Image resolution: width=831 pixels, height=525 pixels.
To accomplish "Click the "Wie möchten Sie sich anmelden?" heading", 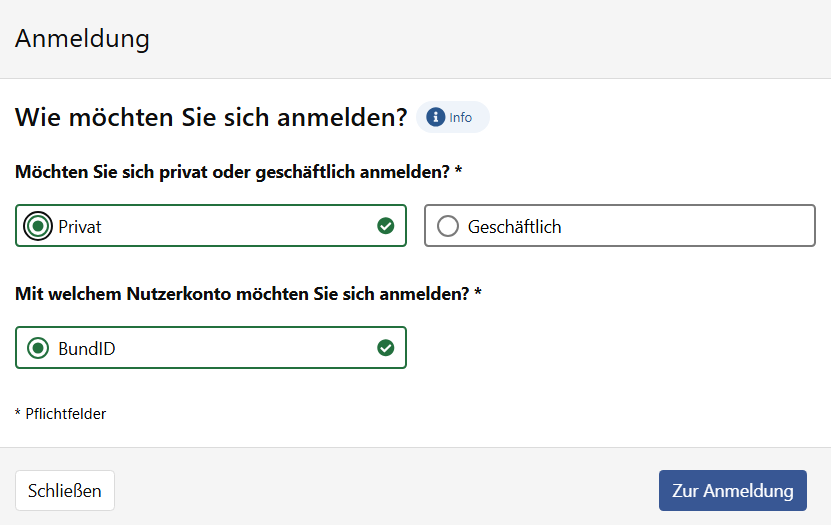I will [x=211, y=118].
